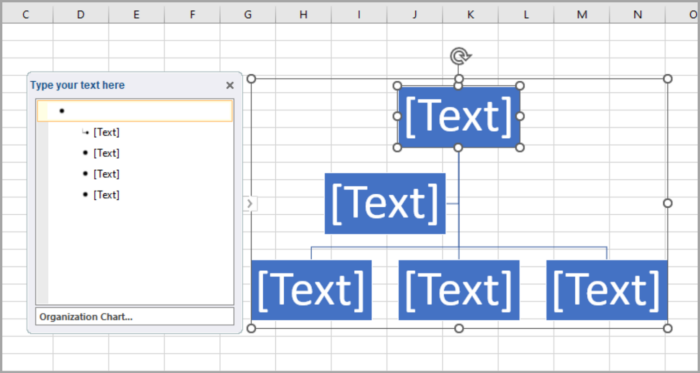Select the bottom-right [Text] box of the chart
The width and height of the screenshot is (700, 373).
(607, 290)
